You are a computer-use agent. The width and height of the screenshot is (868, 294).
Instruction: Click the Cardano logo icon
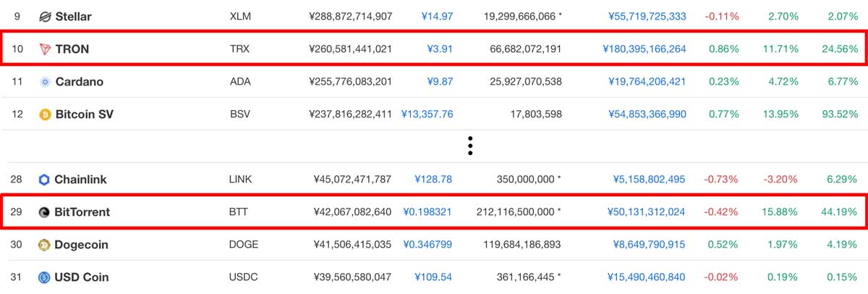click(45, 82)
